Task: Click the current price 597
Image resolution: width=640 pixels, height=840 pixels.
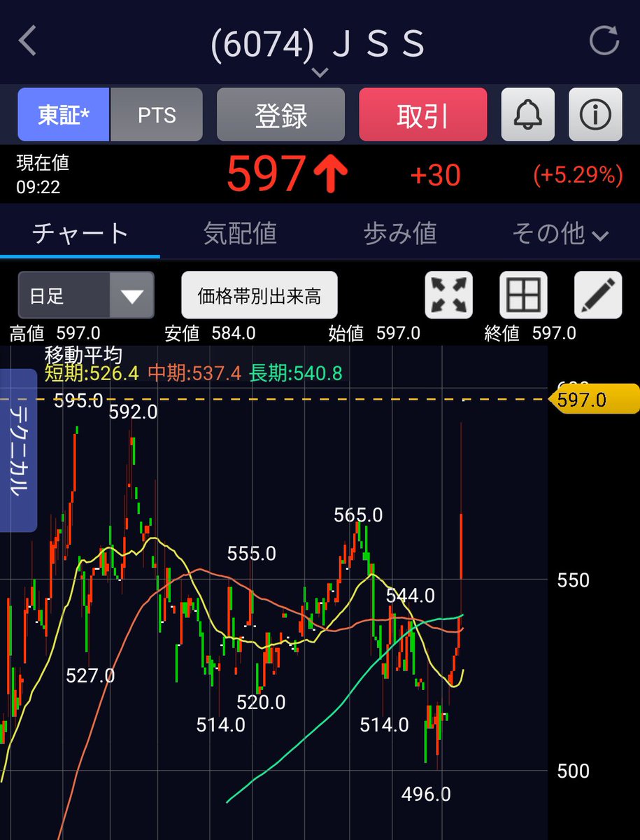Action: click(x=266, y=174)
